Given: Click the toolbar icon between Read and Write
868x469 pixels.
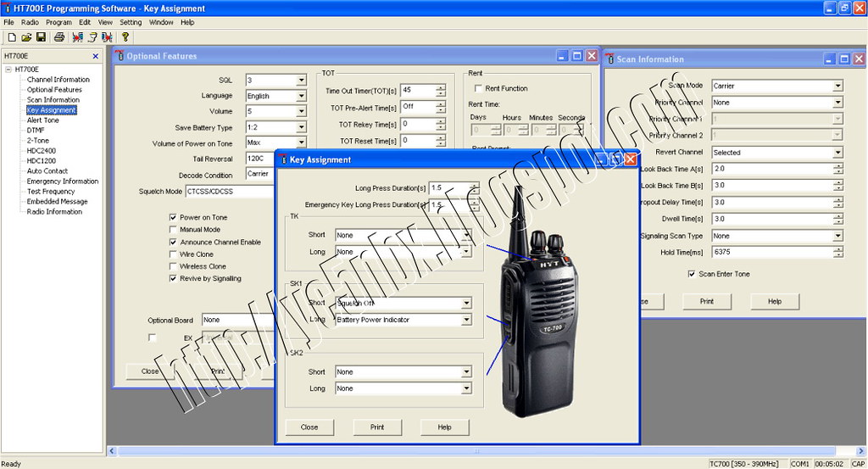Looking at the screenshot, I should pos(92,37).
